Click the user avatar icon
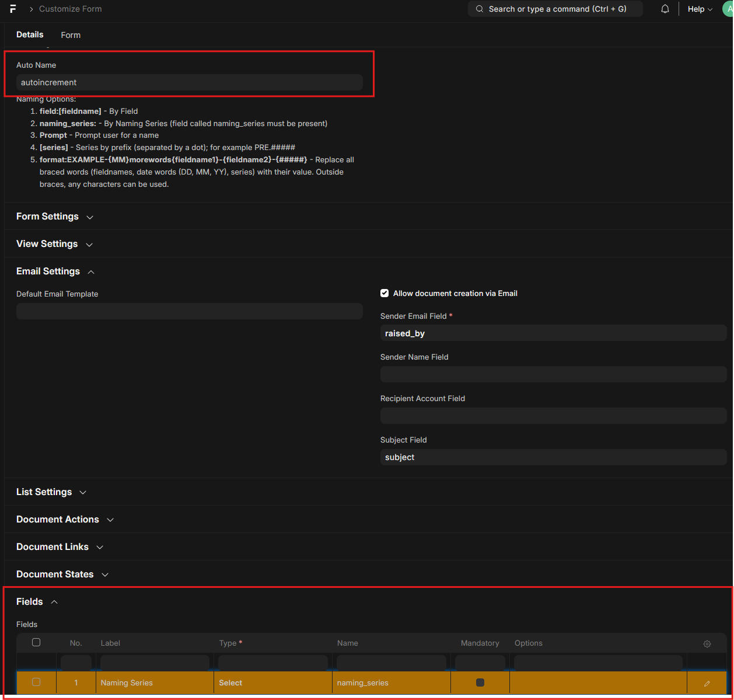Image resolution: width=734 pixels, height=700 pixels. [728, 9]
